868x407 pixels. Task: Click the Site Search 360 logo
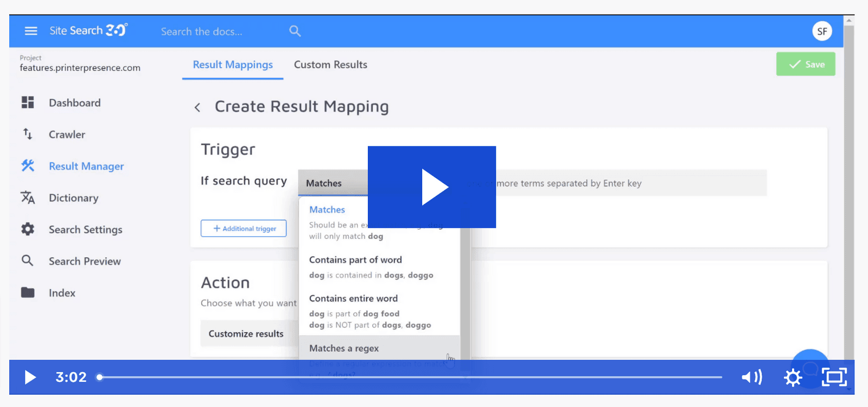(88, 30)
